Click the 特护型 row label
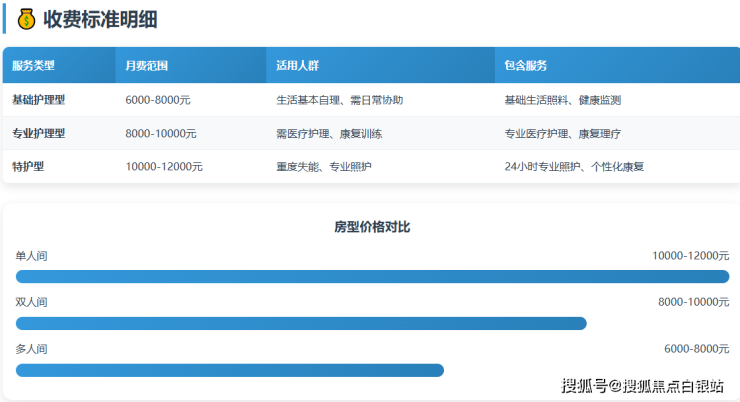 [x=28, y=166]
